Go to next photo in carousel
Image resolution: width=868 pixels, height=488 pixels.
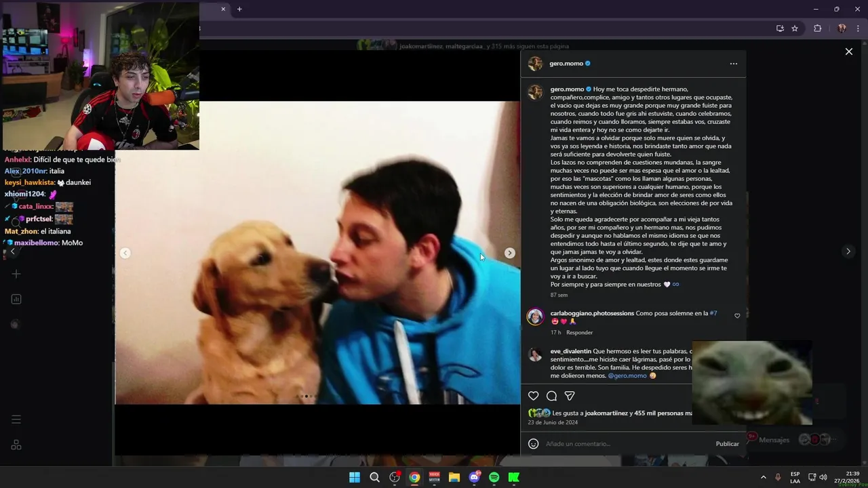pos(509,253)
